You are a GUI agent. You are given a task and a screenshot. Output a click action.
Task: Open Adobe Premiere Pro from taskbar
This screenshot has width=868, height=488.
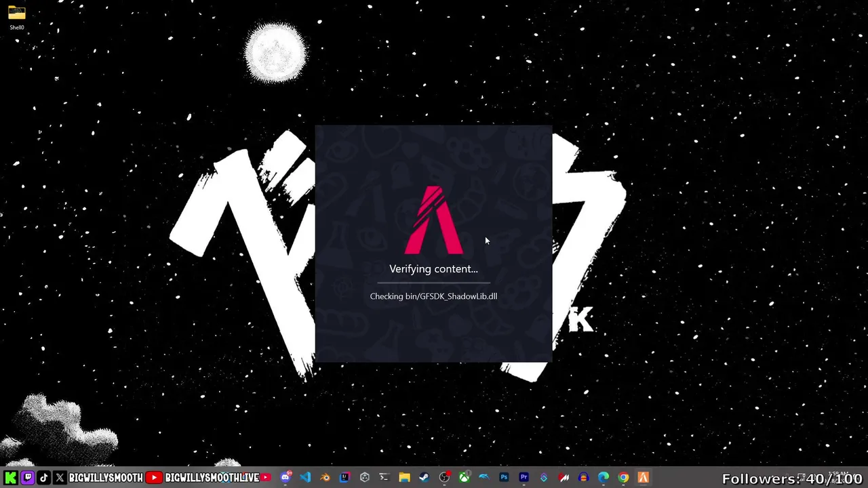pyautogui.click(x=524, y=477)
